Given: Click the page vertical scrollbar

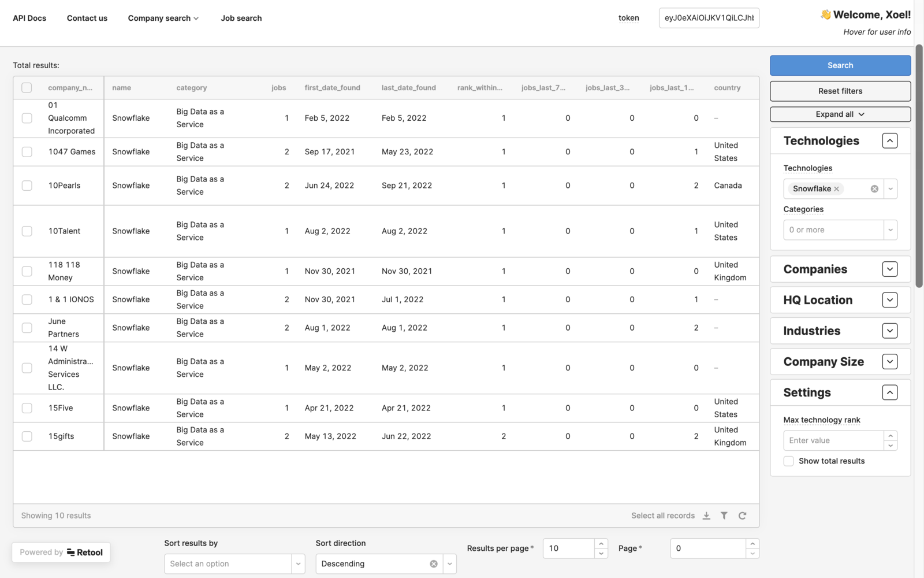Looking at the screenshot, I should tap(919, 166).
